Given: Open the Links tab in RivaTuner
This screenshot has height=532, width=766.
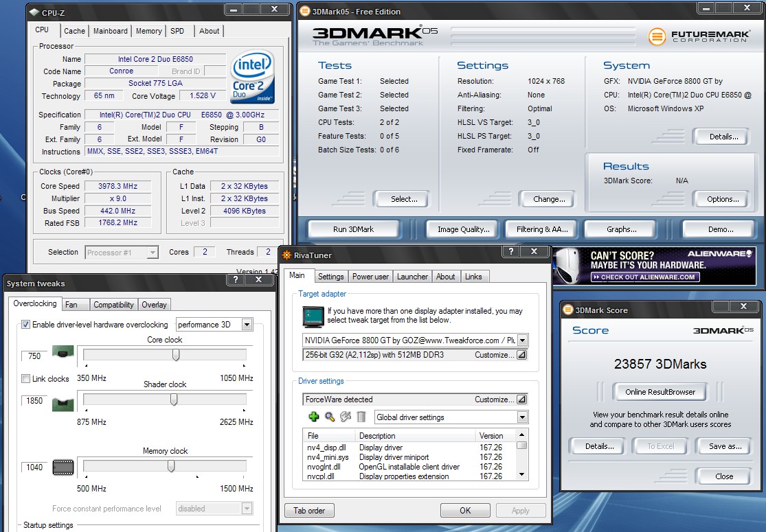Looking at the screenshot, I should pos(473,277).
